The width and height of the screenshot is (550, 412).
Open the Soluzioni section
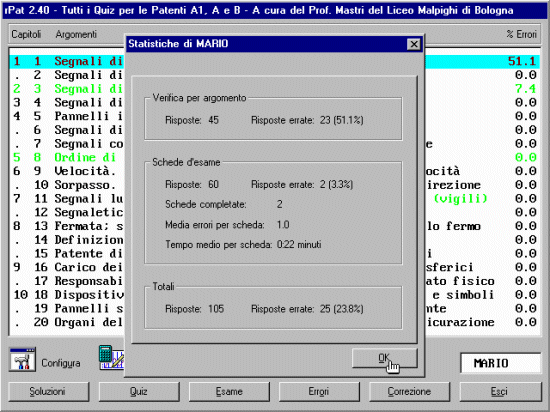pos(49,391)
